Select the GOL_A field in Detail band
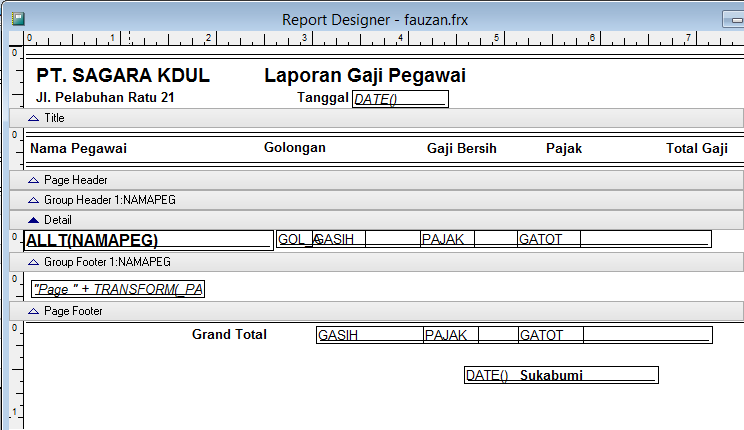The width and height of the screenshot is (744, 430). pos(294,239)
